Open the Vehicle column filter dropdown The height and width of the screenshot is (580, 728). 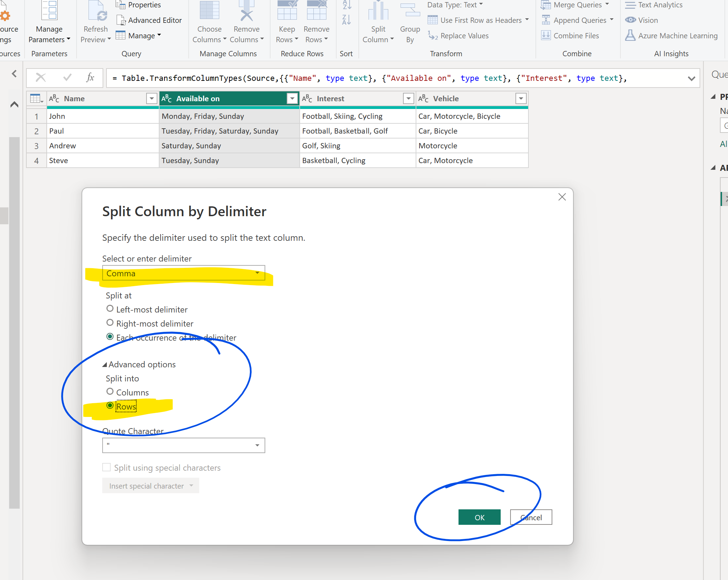[x=521, y=99]
